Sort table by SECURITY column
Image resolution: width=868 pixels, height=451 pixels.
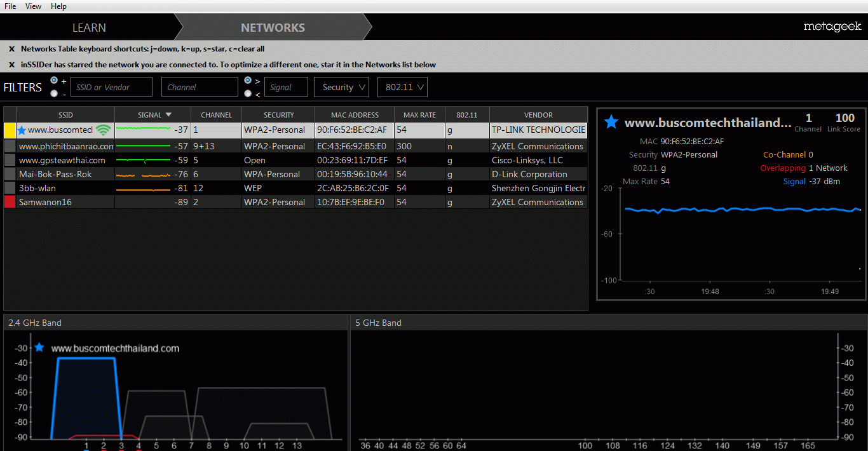(x=278, y=115)
